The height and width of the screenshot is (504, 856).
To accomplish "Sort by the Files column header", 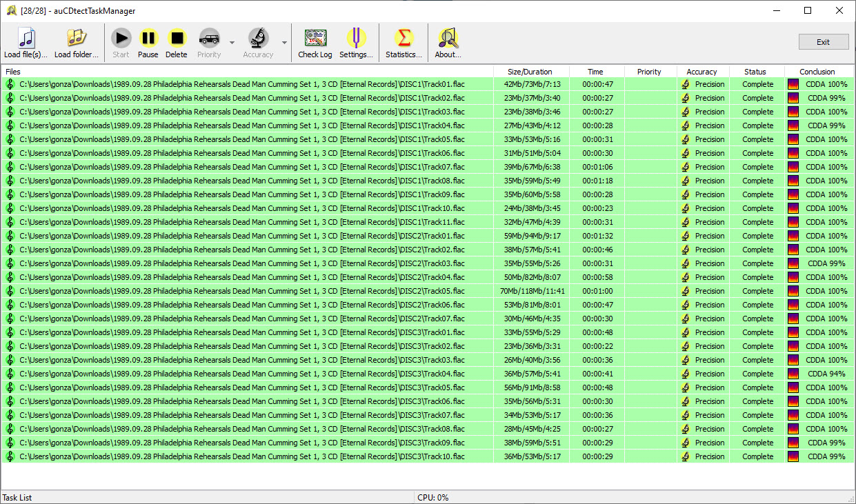I will [248, 72].
